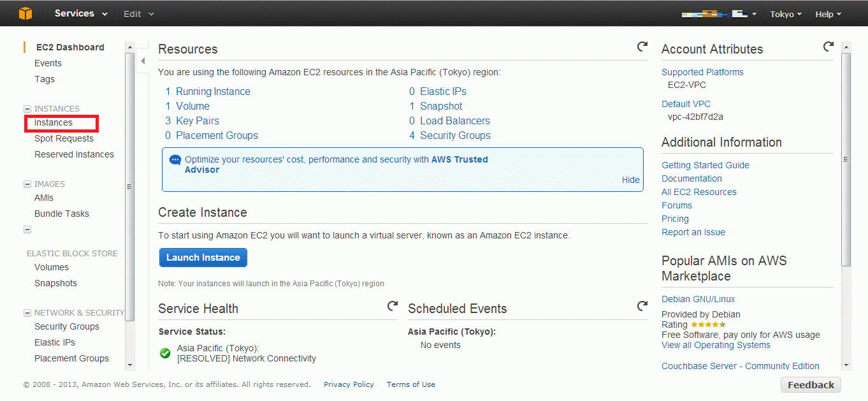Image resolution: width=868 pixels, height=401 pixels.
Task: Click the right panel scrollbar up arrow
Action: click(846, 46)
